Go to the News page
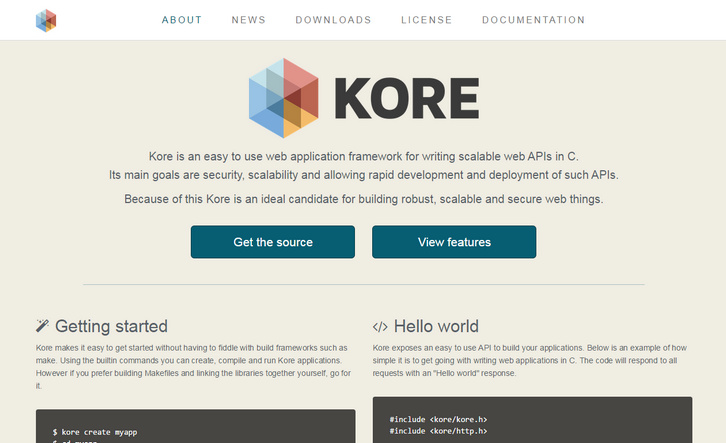 (x=248, y=20)
